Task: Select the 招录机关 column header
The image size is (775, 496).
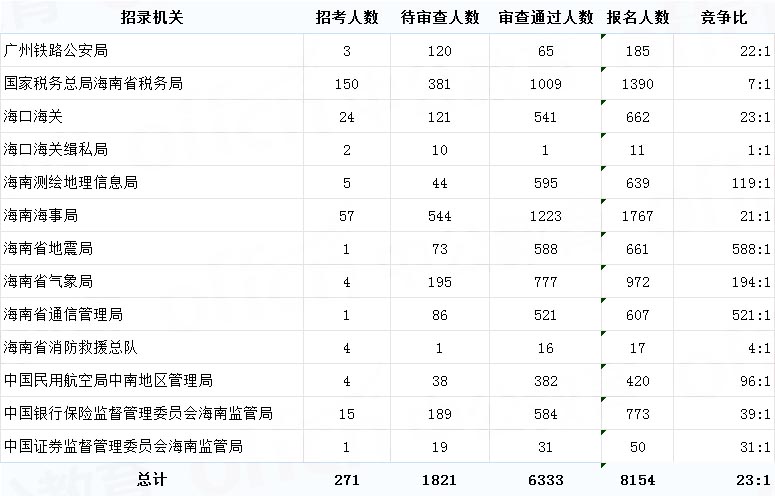Action: point(152,17)
